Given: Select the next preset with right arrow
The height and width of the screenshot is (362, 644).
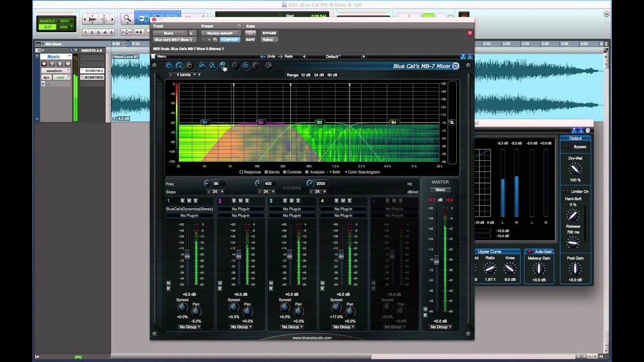Looking at the screenshot, I should pos(364,56).
